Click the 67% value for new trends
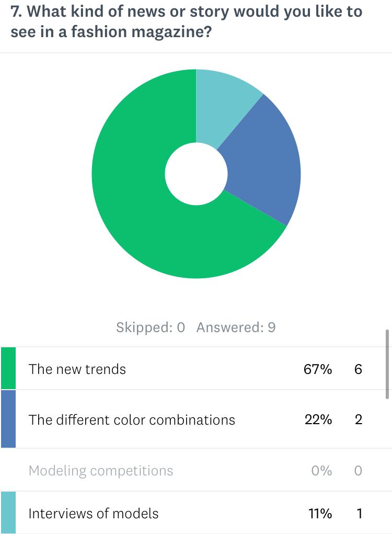This screenshot has height=534, width=392. pyautogui.click(x=318, y=369)
